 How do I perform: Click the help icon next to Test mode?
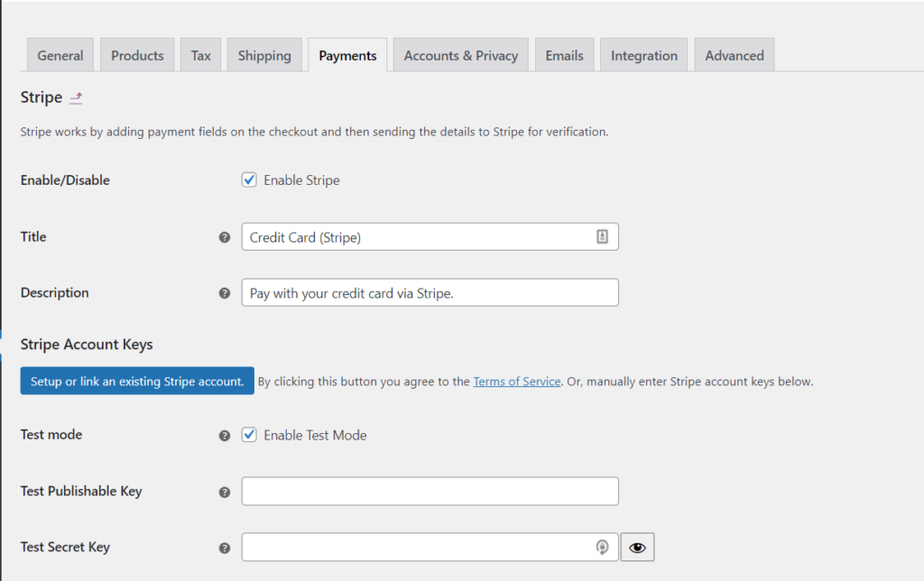coord(224,435)
